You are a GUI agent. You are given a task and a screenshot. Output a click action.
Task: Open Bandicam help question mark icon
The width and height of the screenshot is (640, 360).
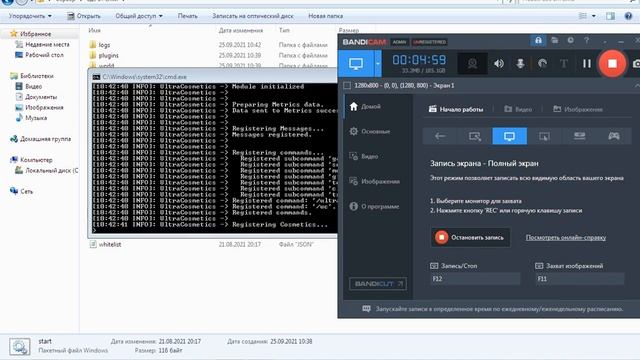(x=587, y=40)
